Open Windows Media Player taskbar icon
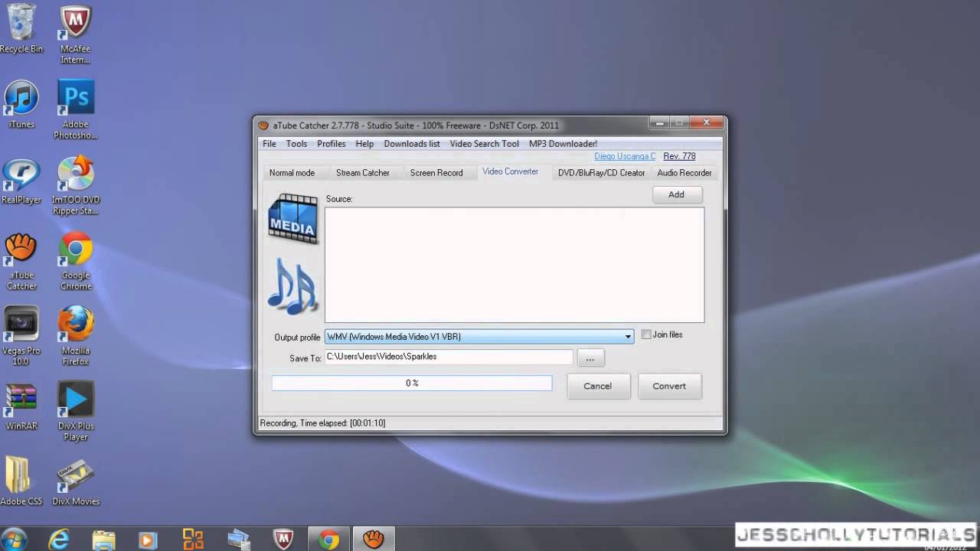Screen dimensions: 980x551 [148, 540]
